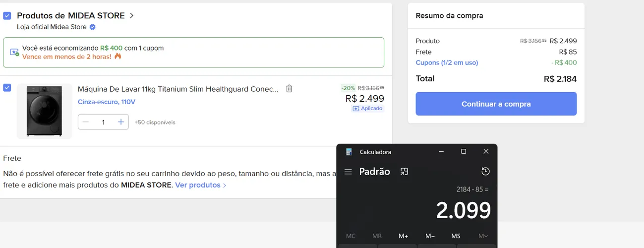Decrease product quantity with minus button

(86, 122)
